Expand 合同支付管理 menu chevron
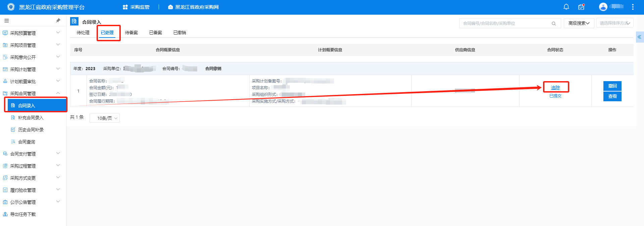 58,153
